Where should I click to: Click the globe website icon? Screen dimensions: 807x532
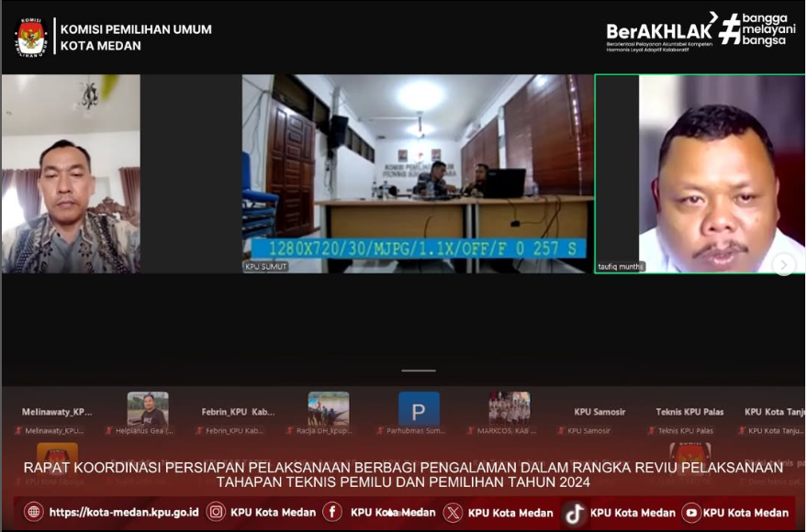point(34,512)
